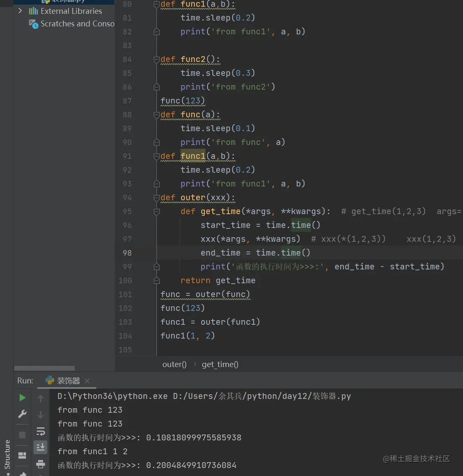
Task: Click 'xxx(*args, **kwargs)' call on line 97
Action: [x=250, y=239]
